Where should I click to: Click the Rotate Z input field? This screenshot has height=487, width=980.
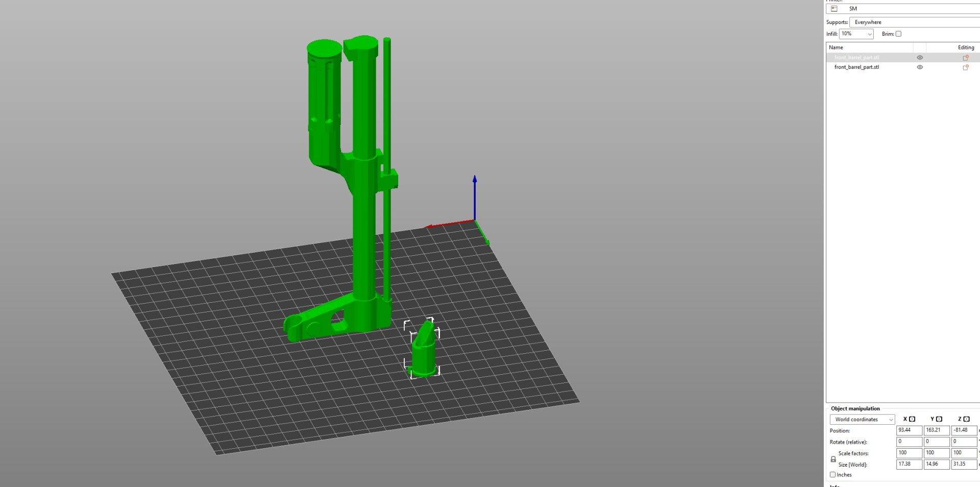pyautogui.click(x=964, y=442)
